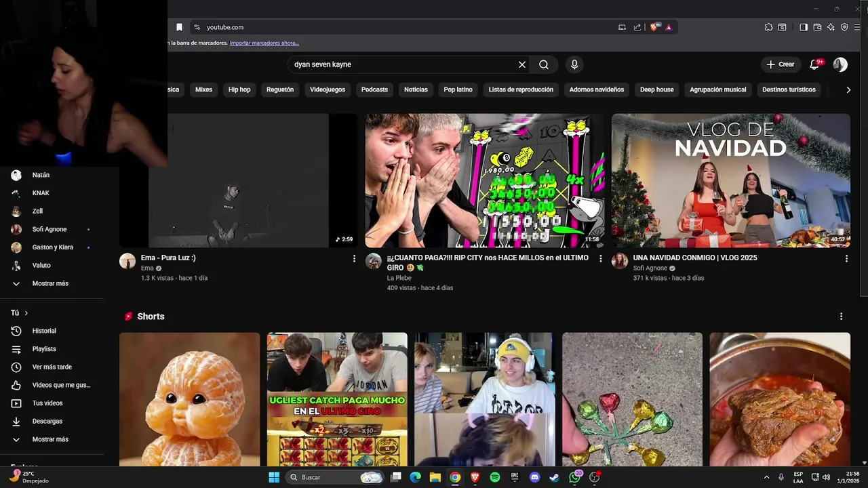The image size is (868, 488).
Task: Click the search magnifier button
Action: pyautogui.click(x=544, y=64)
